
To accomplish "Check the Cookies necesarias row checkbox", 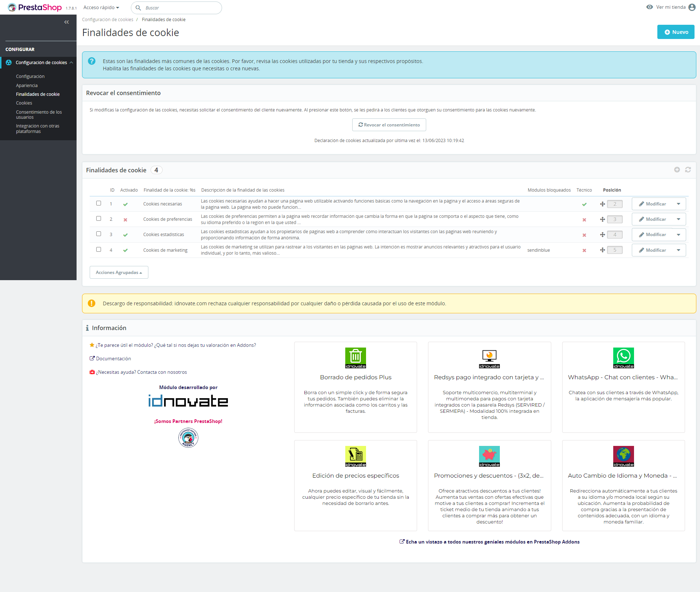I will [98, 203].
